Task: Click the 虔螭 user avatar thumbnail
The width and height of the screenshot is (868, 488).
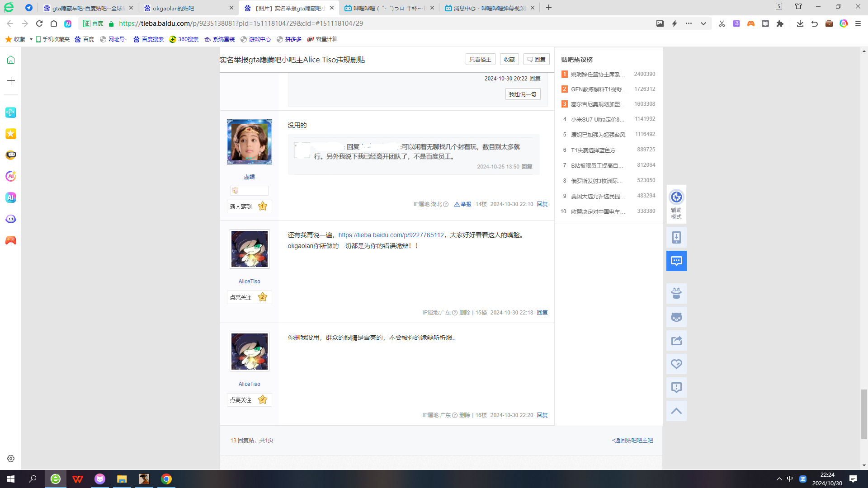Action: click(x=249, y=142)
